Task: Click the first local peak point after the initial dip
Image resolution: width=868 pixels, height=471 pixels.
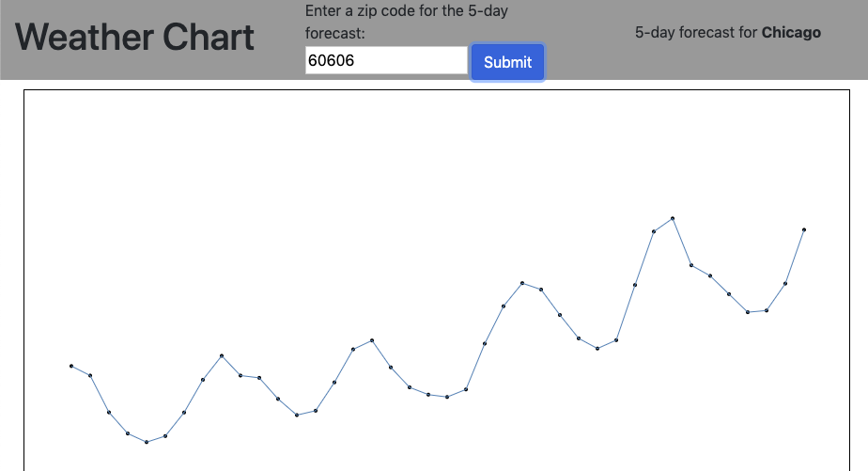Action: 222,355
